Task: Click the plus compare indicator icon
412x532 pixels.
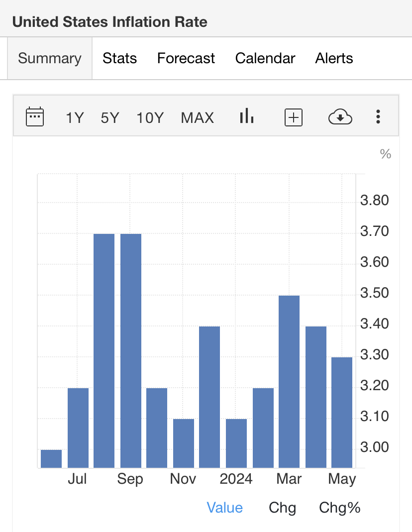Action: point(293,117)
